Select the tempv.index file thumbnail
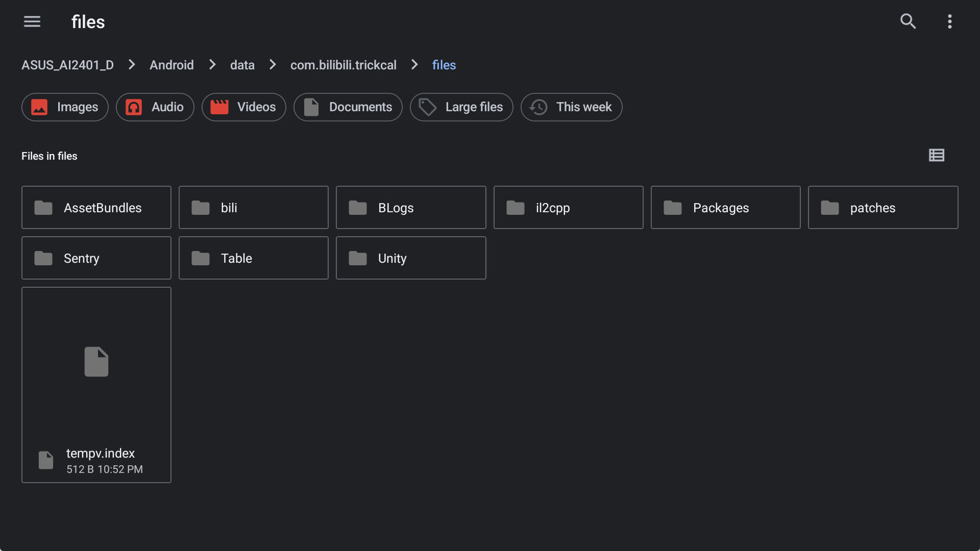 tap(96, 362)
